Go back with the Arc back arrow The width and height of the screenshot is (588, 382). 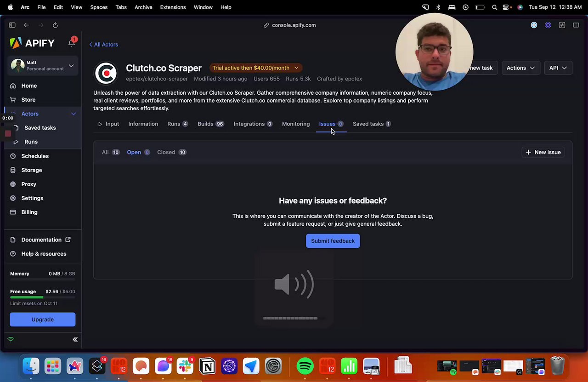click(27, 25)
